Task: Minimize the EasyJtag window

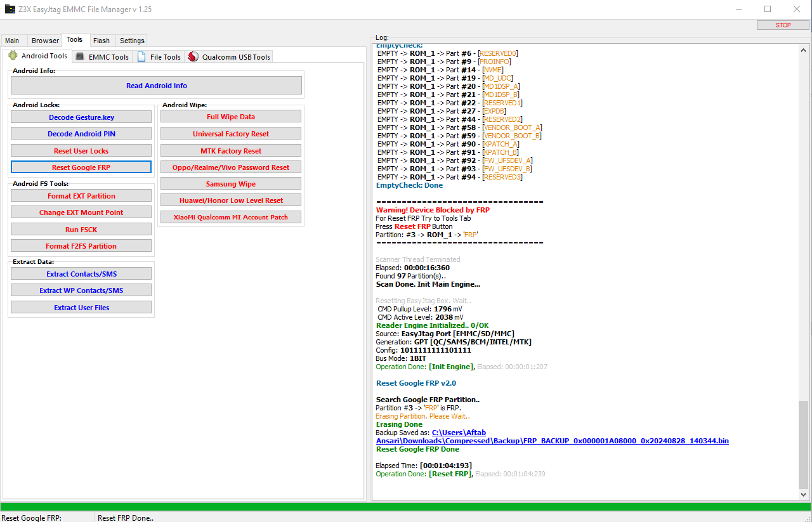Action: (738, 10)
